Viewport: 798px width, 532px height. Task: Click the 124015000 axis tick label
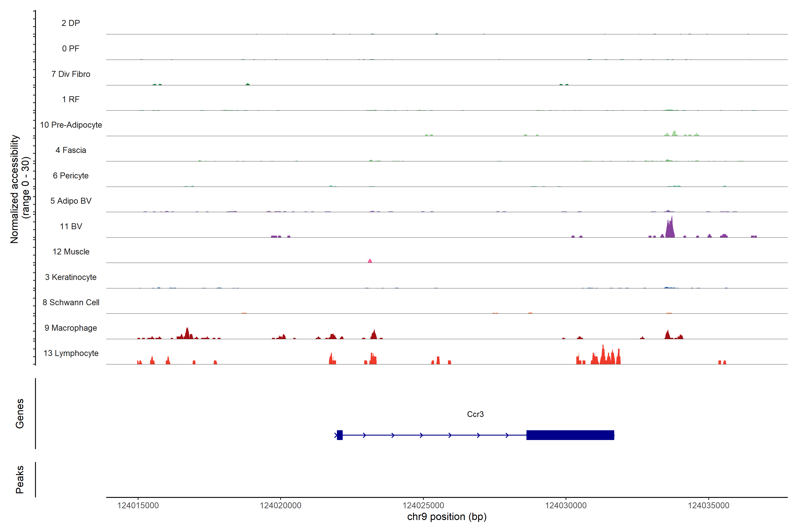tap(138, 505)
